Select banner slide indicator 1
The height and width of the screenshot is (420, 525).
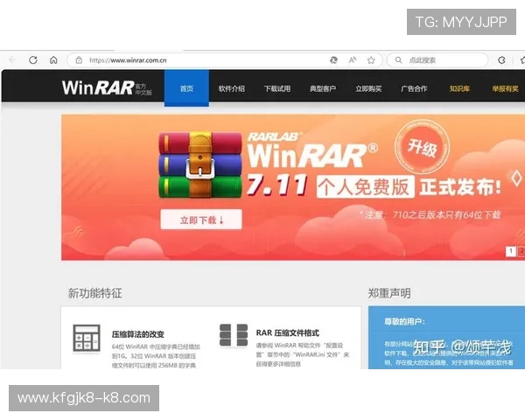point(511,251)
